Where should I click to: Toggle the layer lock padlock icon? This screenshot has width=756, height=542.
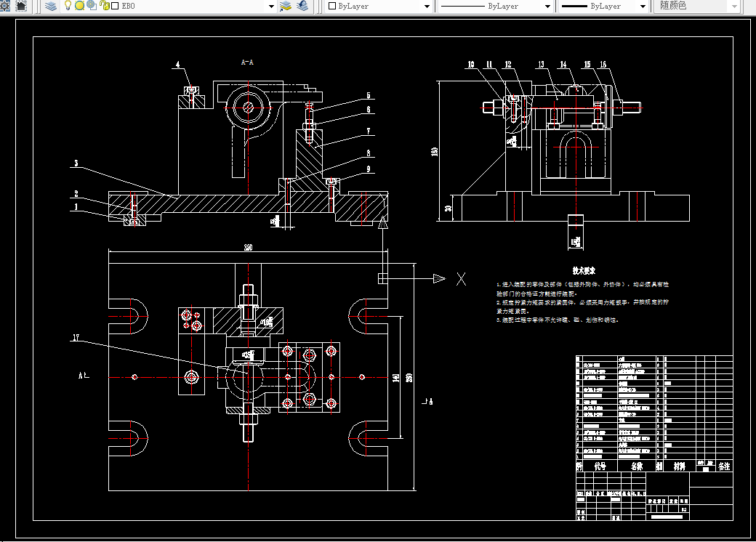click(x=104, y=6)
